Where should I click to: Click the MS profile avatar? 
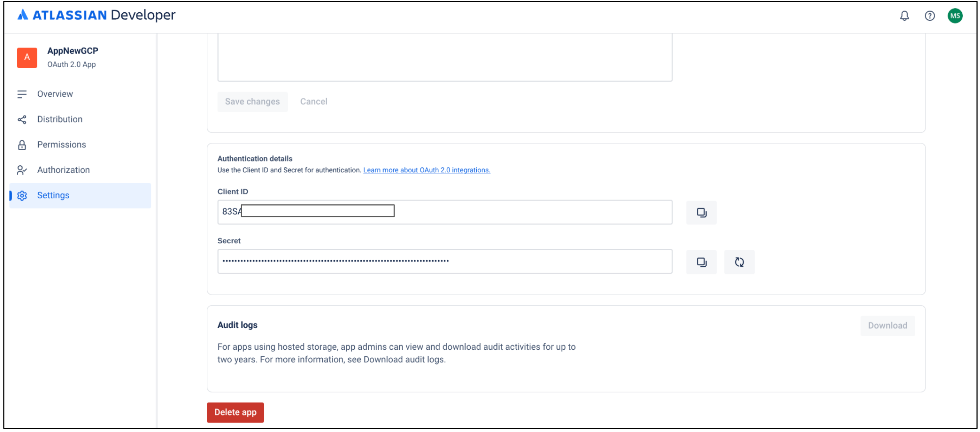[955, 15]
